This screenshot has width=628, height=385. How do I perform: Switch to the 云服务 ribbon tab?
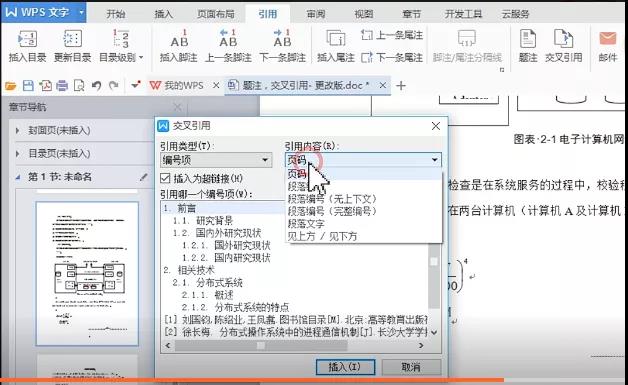coord(515,14)
